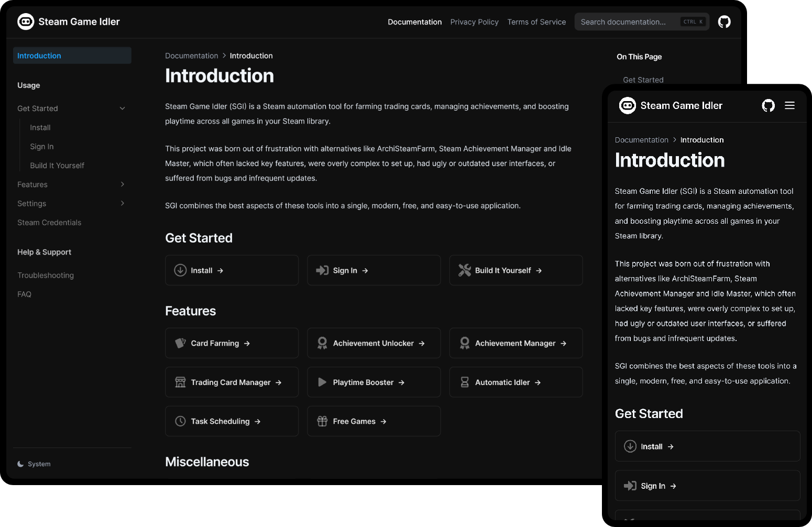Click the Sign In card label in mobile preview

click(653, 486)
